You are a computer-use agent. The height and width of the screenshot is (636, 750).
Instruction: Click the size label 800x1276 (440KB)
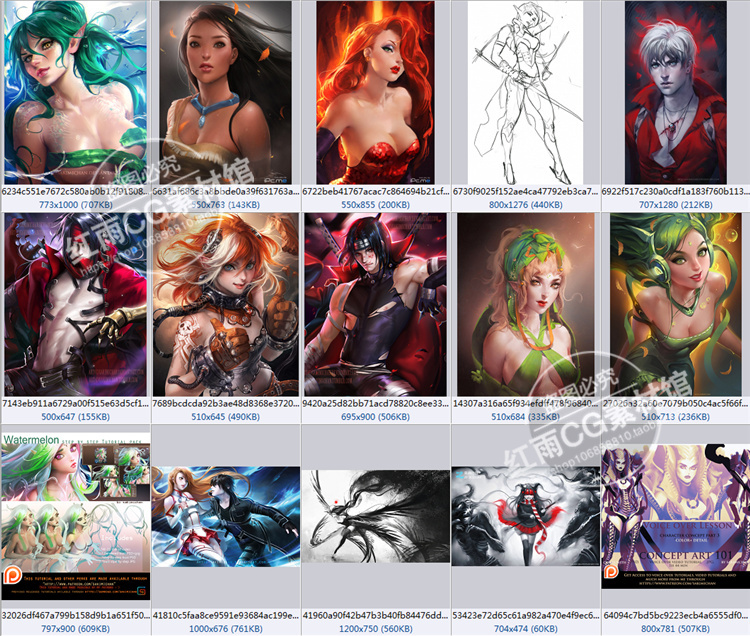coord(525,205)
